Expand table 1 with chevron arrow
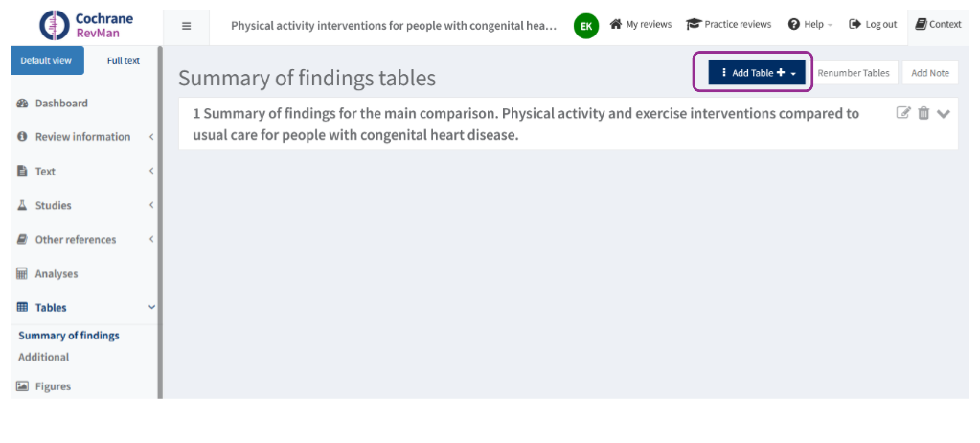 click(944, 114)
